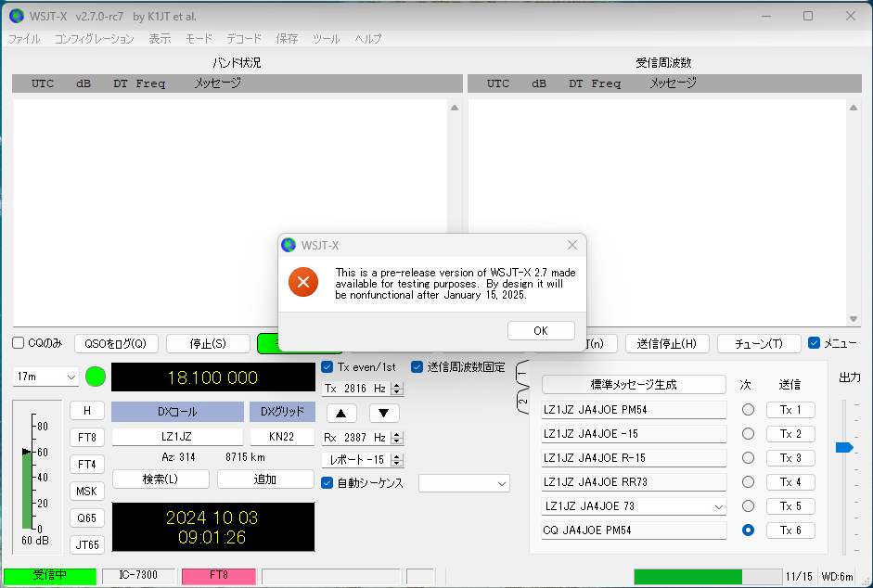Click the blue 出力 power slider handle
The height and width of the screenshot is (588, 873).
844,448
